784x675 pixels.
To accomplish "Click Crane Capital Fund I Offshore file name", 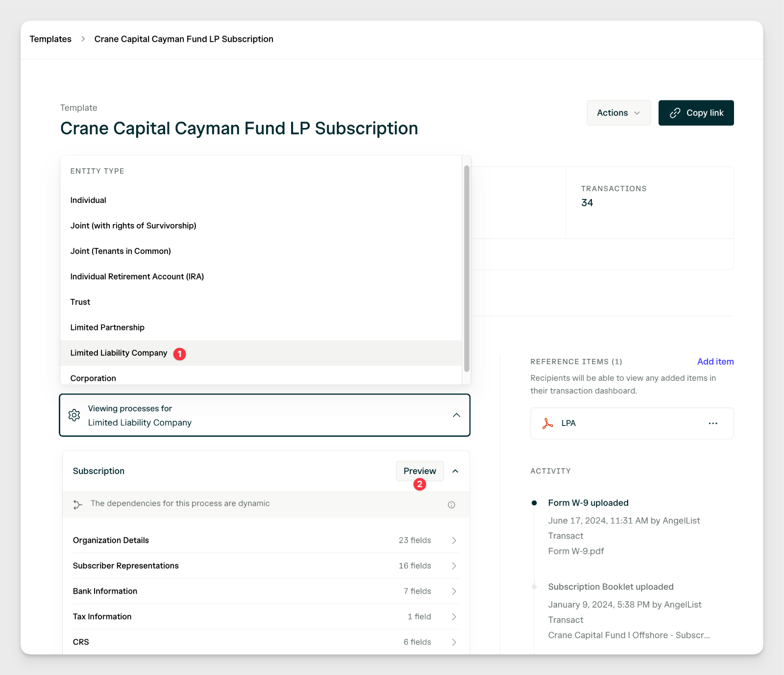I will [629, 635].
